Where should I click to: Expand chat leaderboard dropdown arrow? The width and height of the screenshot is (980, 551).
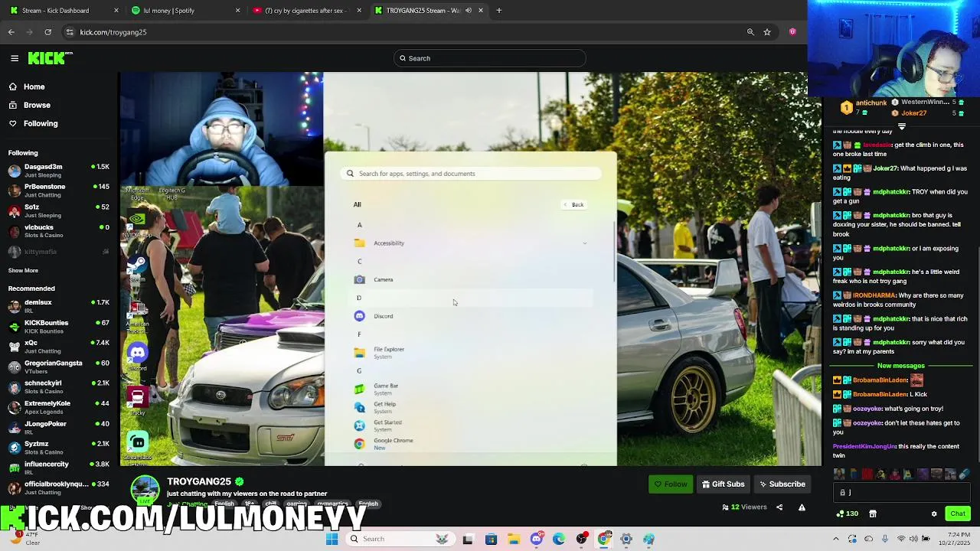901,127
